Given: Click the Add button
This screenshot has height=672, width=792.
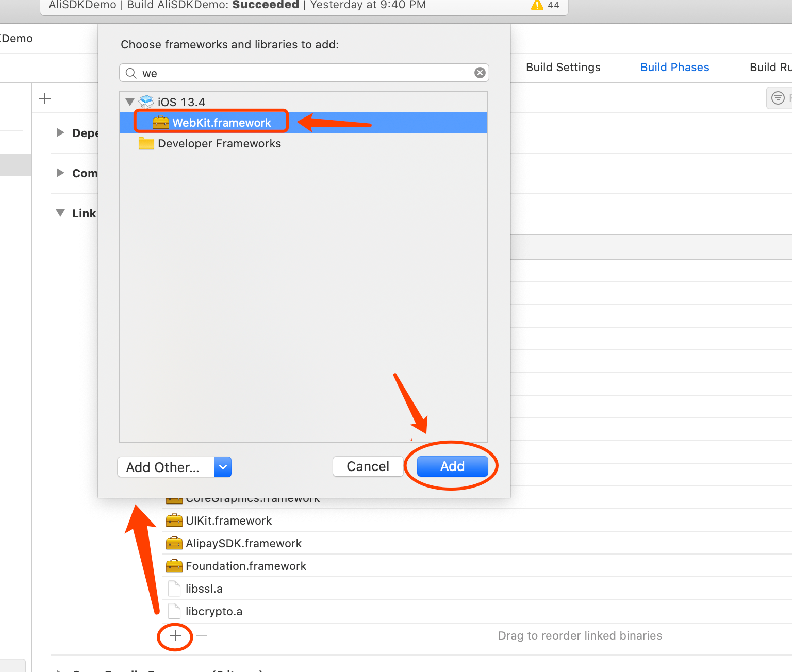Looking at the screenshot, I should pos(452,466).
